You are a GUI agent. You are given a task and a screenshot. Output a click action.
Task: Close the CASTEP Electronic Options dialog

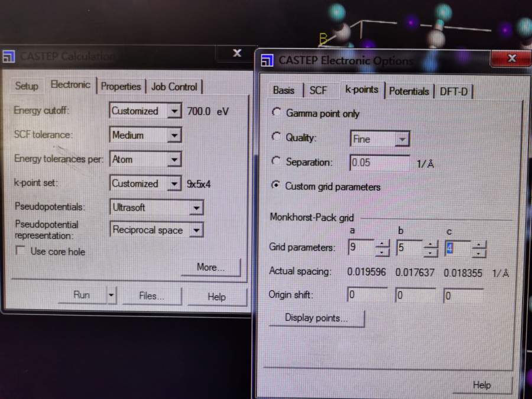coord(511,59)
